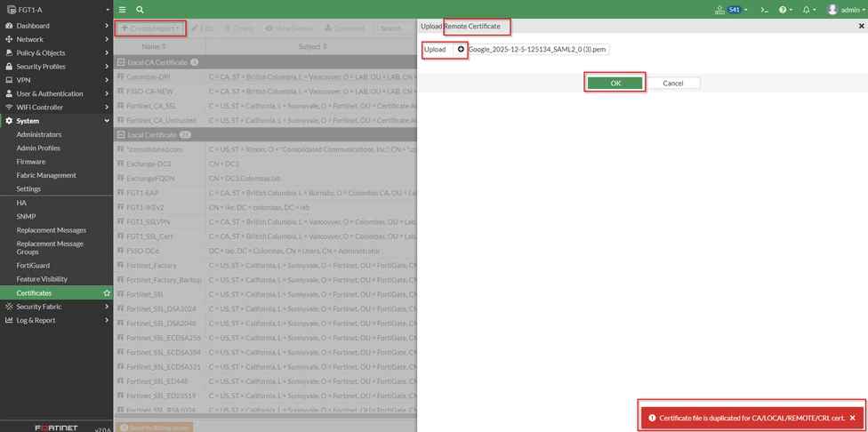Click View Details toolbar button

click(x=289, y=28)
